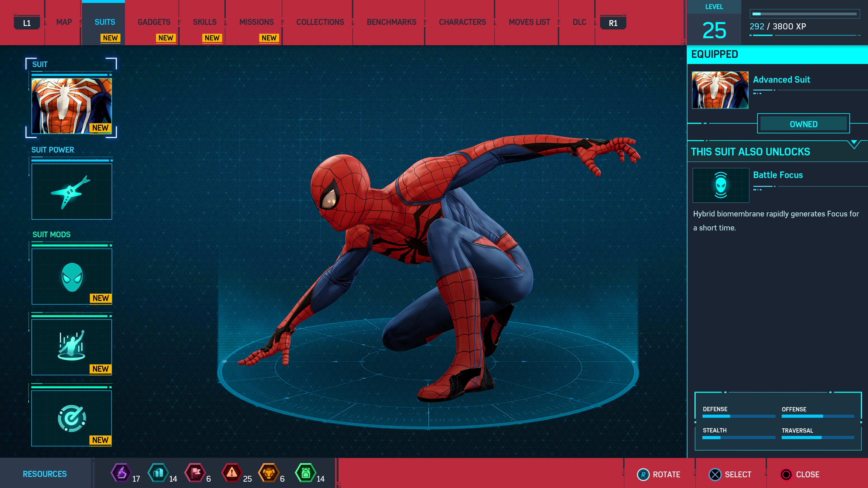This screenshot has width=868, height=488.
Task: Click the STEALTH stat bar
Action: [x=739, y=437]
